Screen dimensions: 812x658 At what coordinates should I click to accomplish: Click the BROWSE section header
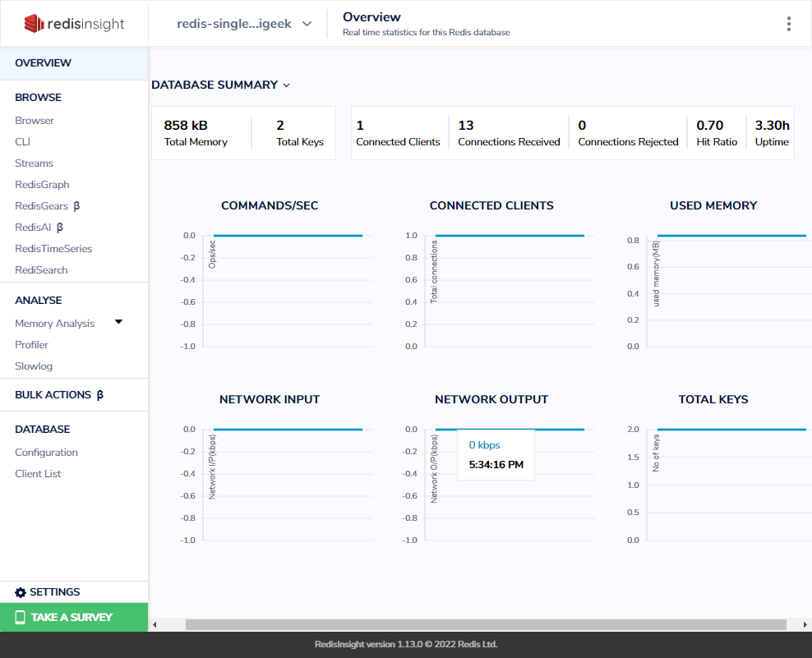click(38, 97)
